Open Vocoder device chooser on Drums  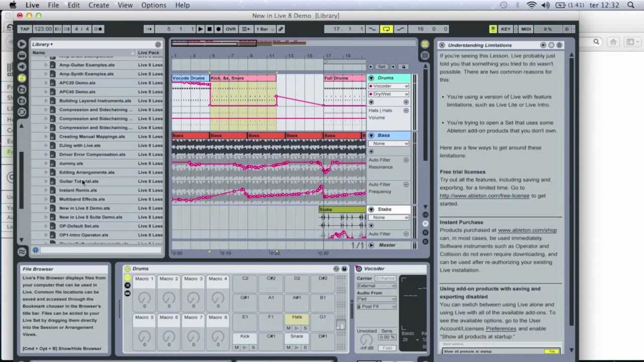point(390,86)
